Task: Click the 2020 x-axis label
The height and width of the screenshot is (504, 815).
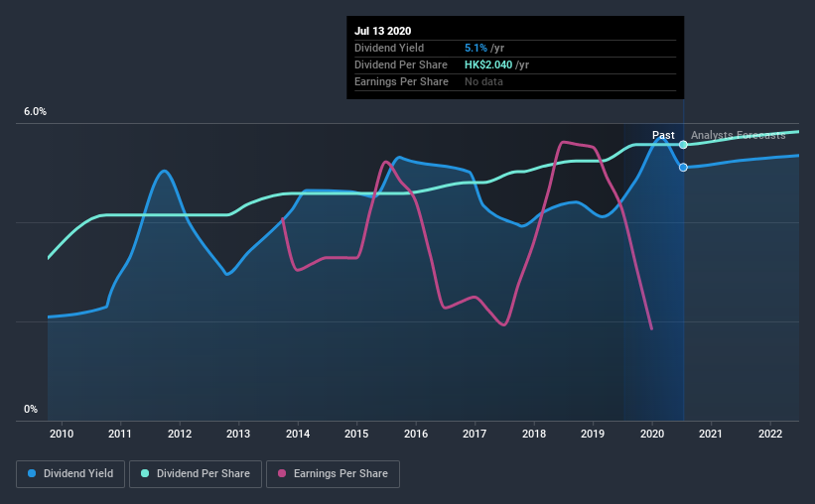Action: click(652, 434)
